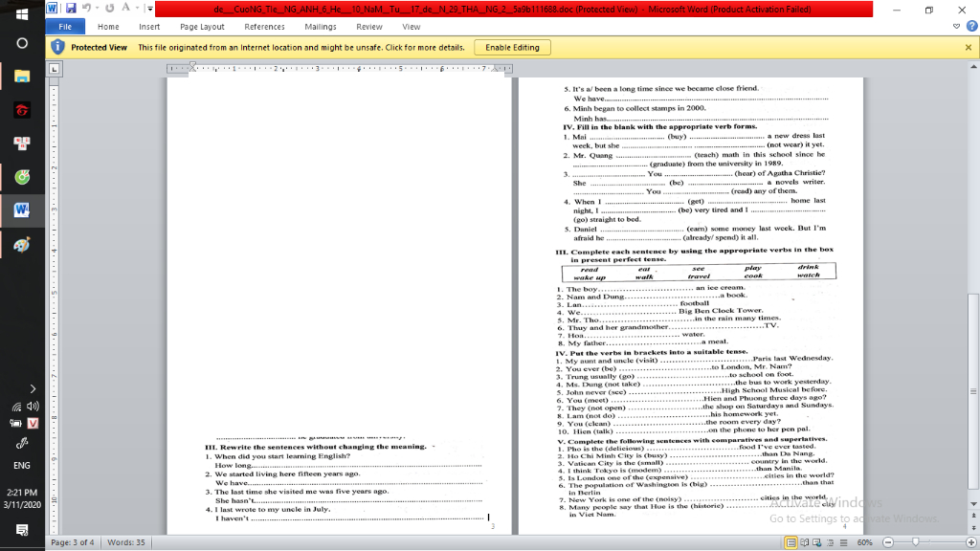Open the red Garena app on taskbar
980x551 pixels.
[22, 110]
